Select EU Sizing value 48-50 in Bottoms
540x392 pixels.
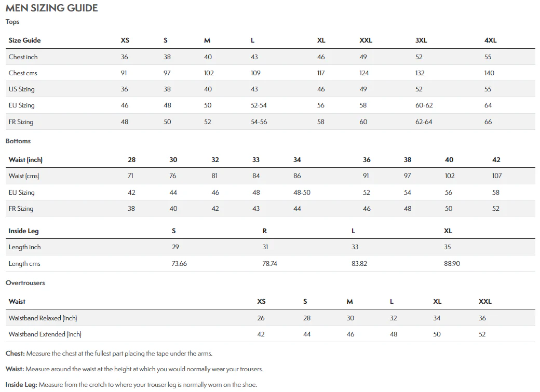point(302,193)
